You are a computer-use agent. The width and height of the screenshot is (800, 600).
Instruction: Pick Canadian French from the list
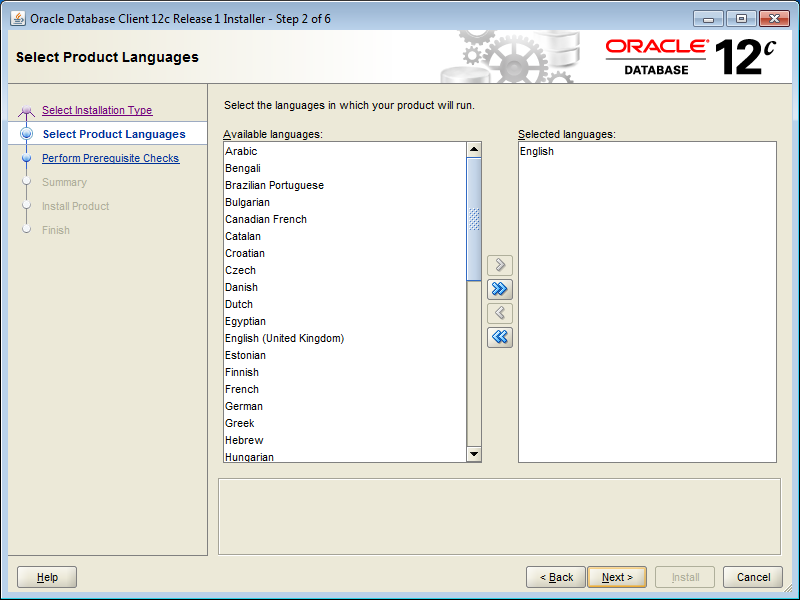click(x=345, y=219)
